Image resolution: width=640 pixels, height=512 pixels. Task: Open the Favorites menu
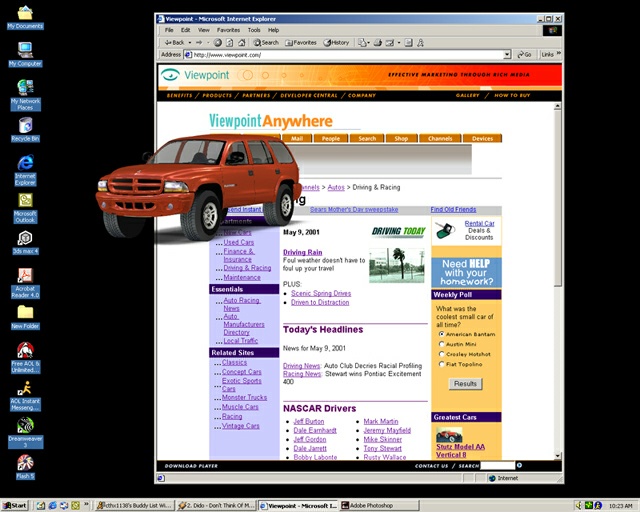click(228, 30)
